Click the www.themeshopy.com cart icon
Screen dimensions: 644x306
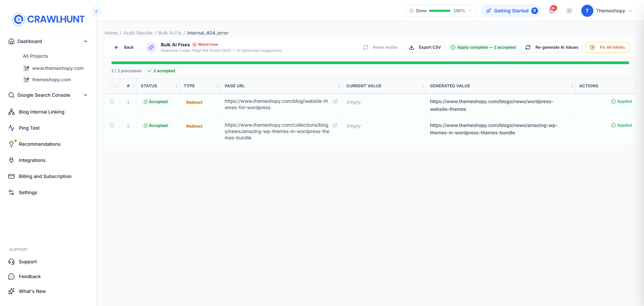26,68
